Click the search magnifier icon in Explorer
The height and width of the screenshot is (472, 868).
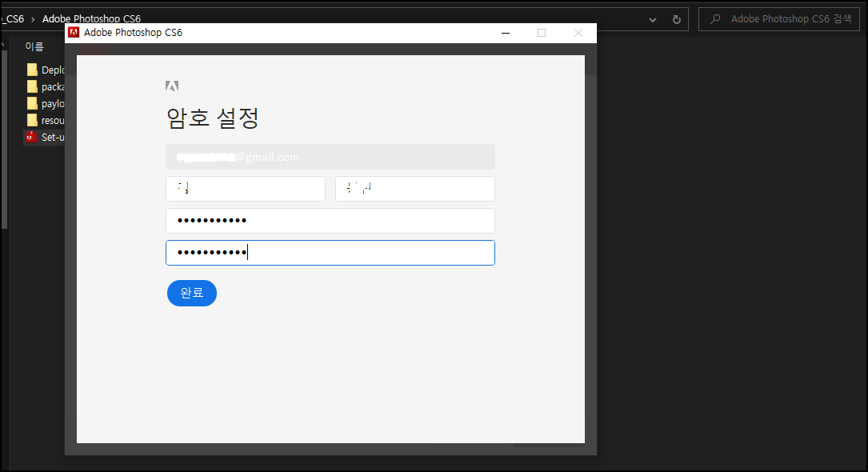(x=715, y=19)
